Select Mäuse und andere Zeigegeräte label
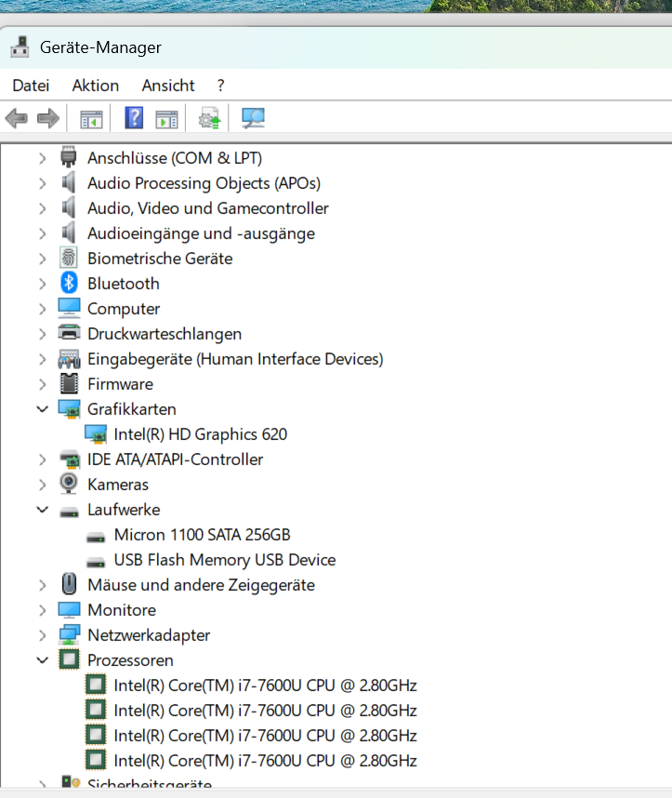This screenshot has width=672, height=798. (x=201, y=585)
